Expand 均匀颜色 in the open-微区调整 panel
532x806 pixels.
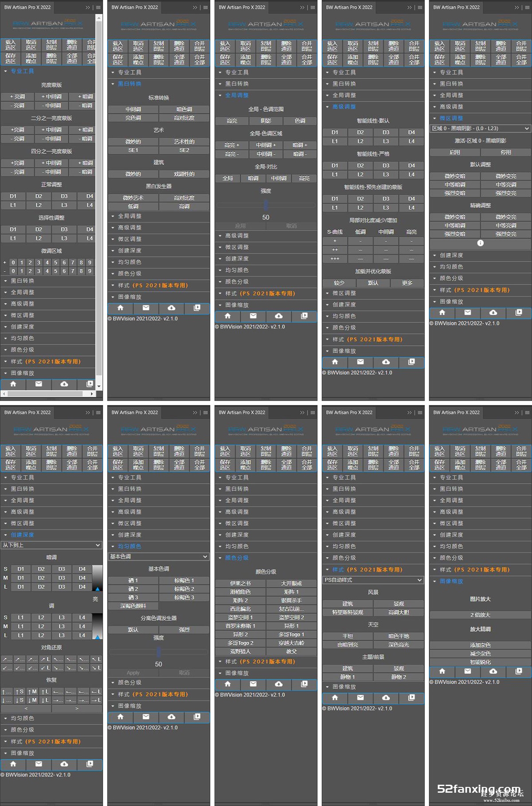click(480, 267)
